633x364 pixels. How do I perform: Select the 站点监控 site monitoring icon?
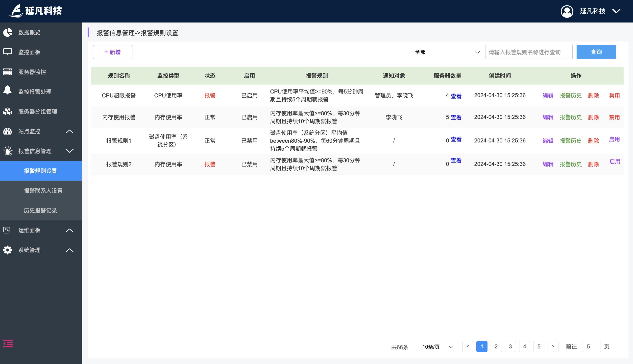tap(8, 131)
